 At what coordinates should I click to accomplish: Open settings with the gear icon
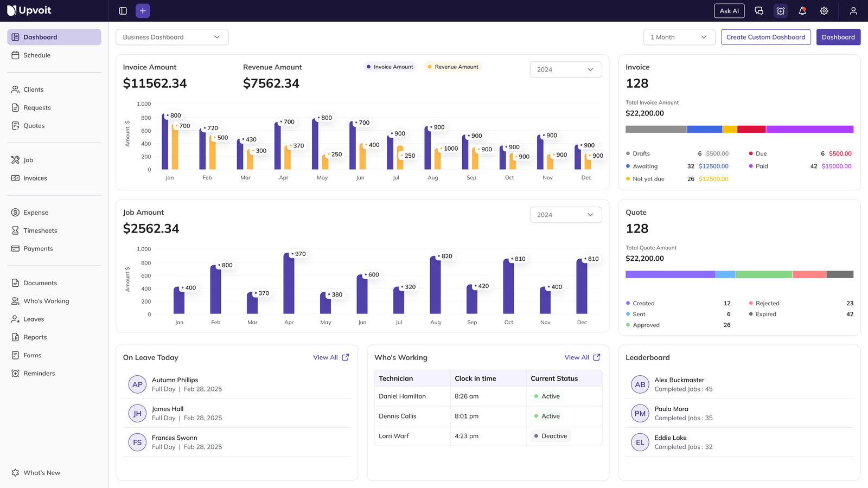click(824, 10)
